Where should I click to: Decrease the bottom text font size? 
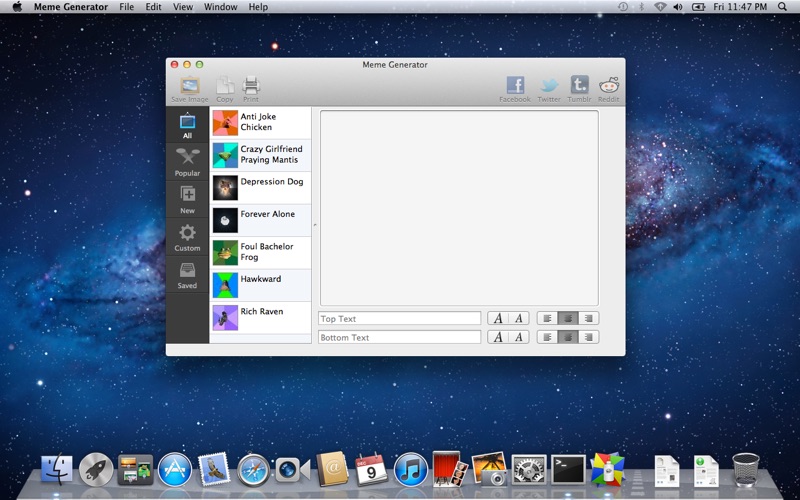click(518, 337)
